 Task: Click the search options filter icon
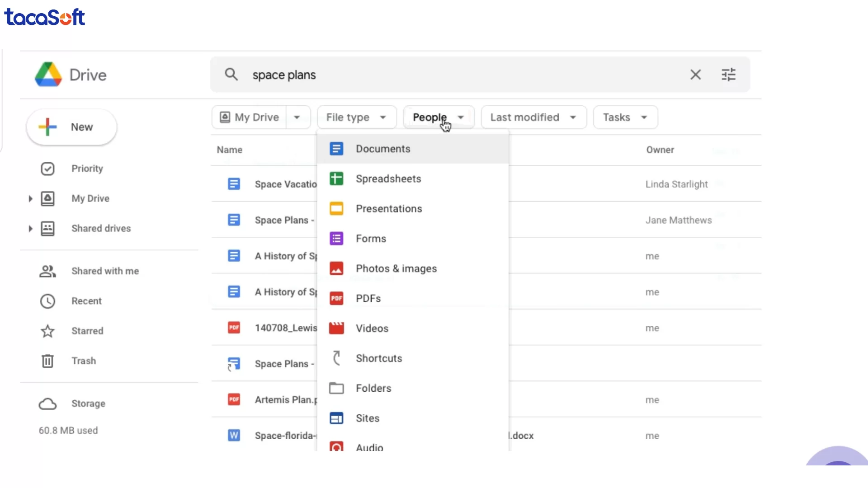[728, 75]
